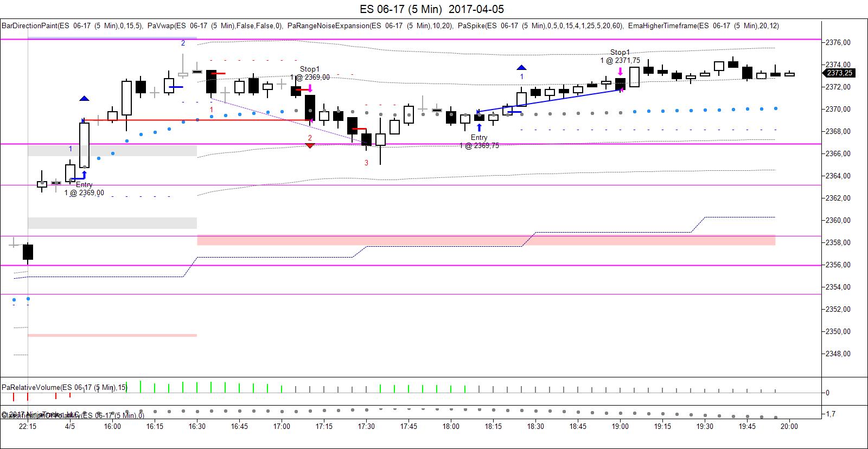Click the 2368,00 price axis label
This screenshot has width=868, height=449.
click(839, 131)
